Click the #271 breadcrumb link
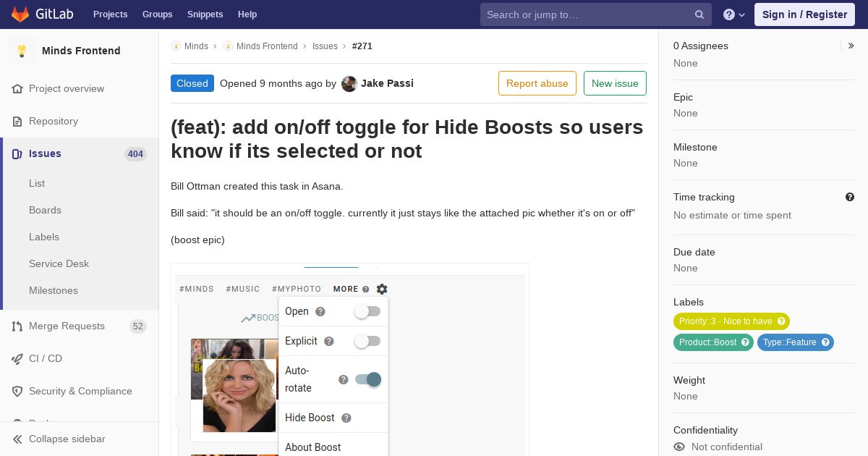The width and height of the screenshot is (868, 456). [x=362, y=46]
